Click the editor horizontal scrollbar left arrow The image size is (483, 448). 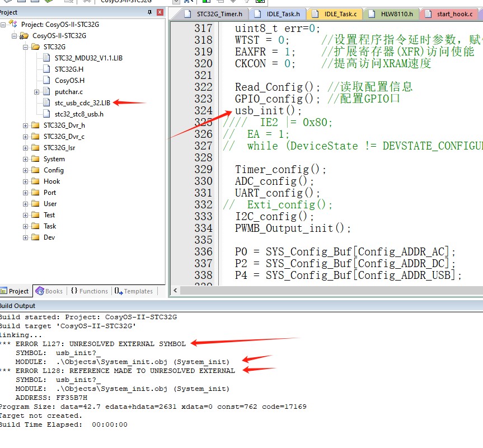(175, 290)
